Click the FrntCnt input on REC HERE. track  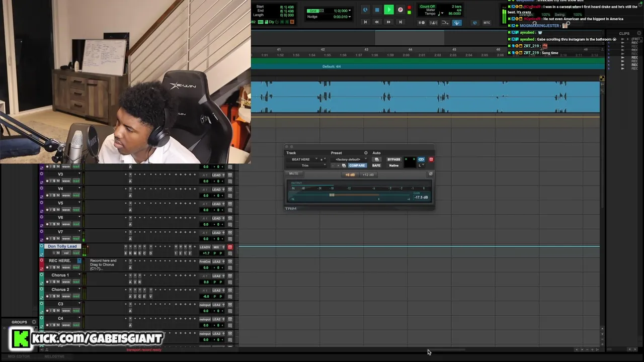click(205, 261)
